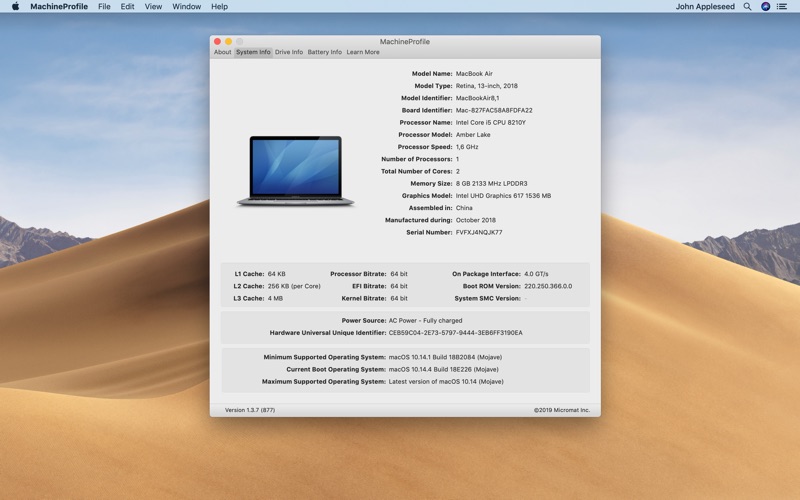Open the Drive Info tab
This screenshot has height=500, width=800.
(x=289, y=52)
